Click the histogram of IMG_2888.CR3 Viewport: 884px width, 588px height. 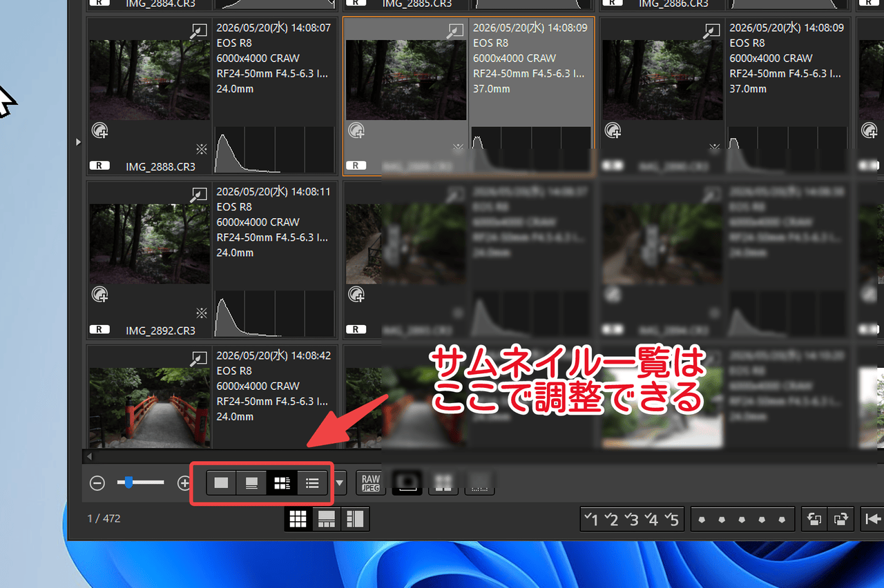pos(274,150)
